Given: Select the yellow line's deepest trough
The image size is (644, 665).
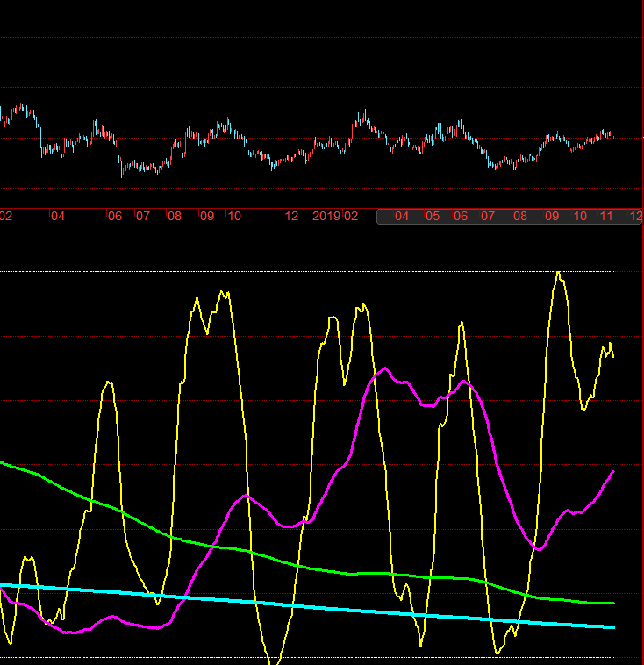Looking at the screenshot, I should point(274,661).
